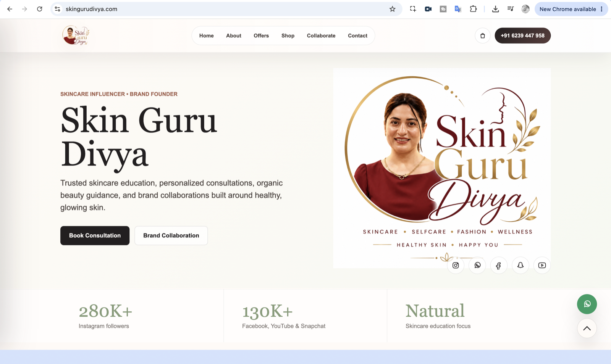Open site information icon in address bar

[x=57, y=9]
